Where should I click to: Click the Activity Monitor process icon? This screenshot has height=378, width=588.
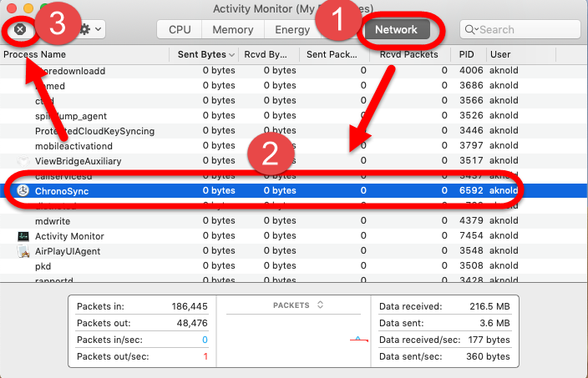pos(23,236)
